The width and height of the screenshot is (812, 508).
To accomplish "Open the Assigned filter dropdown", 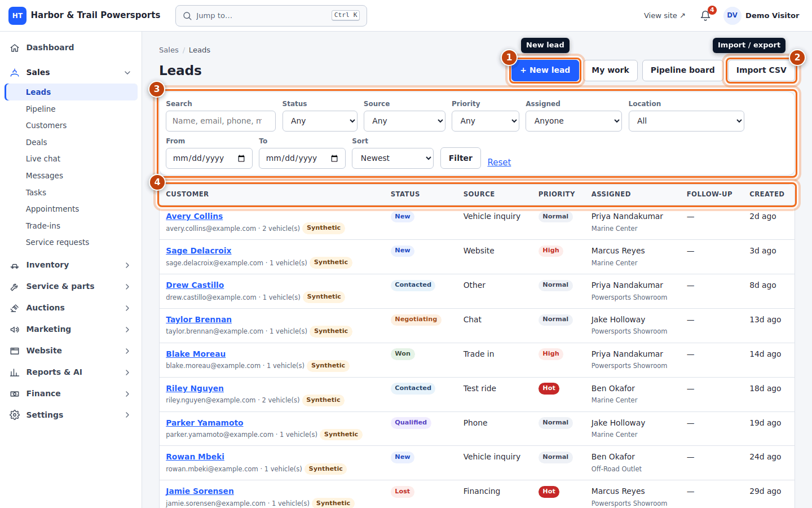I will coord(573,121).
